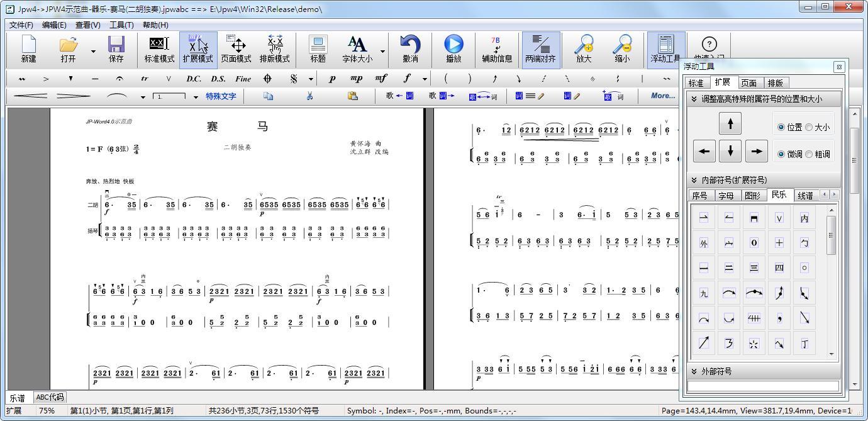868x421 pixels.
Task: Insert mezzo-forte (mf) dynamic
Action: pyautogui.click(x=381, y=79)
